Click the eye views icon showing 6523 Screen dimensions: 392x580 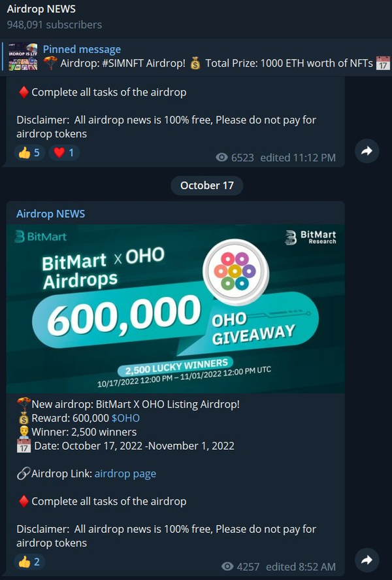[x=221, y=158]
